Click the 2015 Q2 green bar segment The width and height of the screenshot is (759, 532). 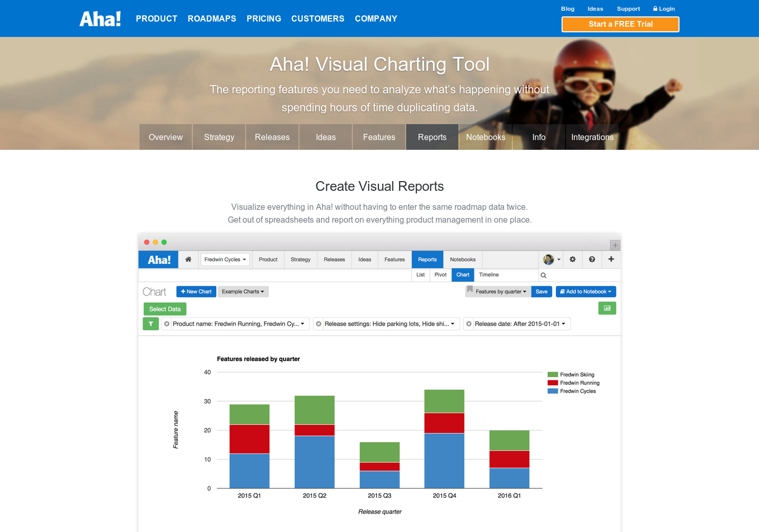pyautogui.click(x=315, y=410)
